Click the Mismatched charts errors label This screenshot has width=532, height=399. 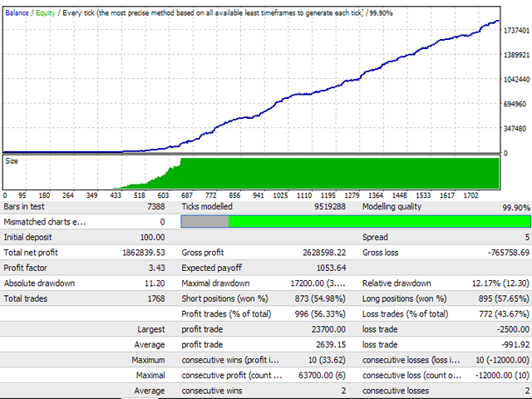[44, 222]
